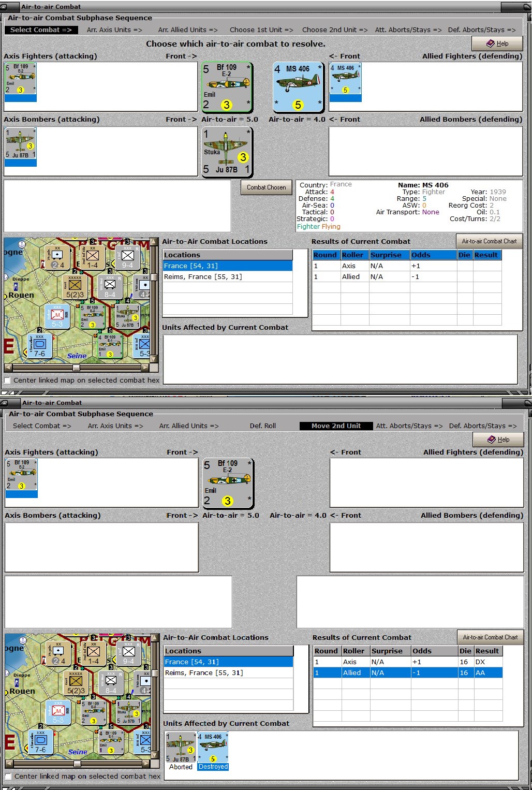Select the Aborted Ju 87B unit
The image size is (532, 790).
pyautogui.click(x=181, y=751)
